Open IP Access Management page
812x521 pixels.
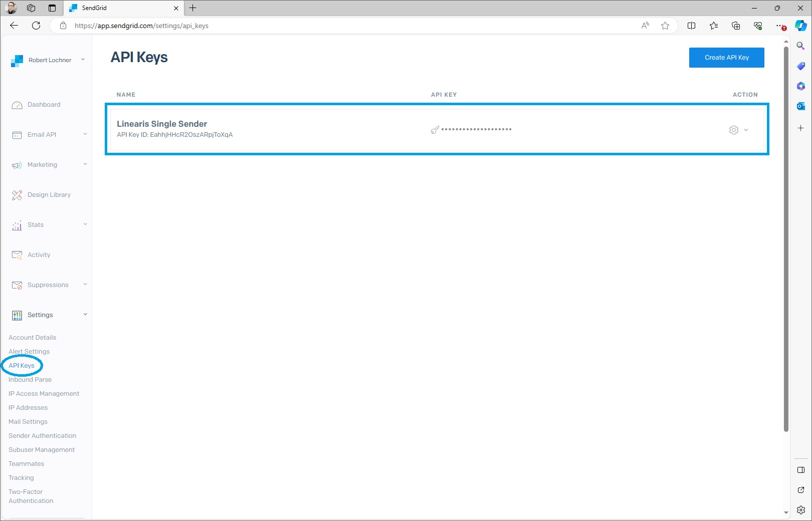[44, 394]
